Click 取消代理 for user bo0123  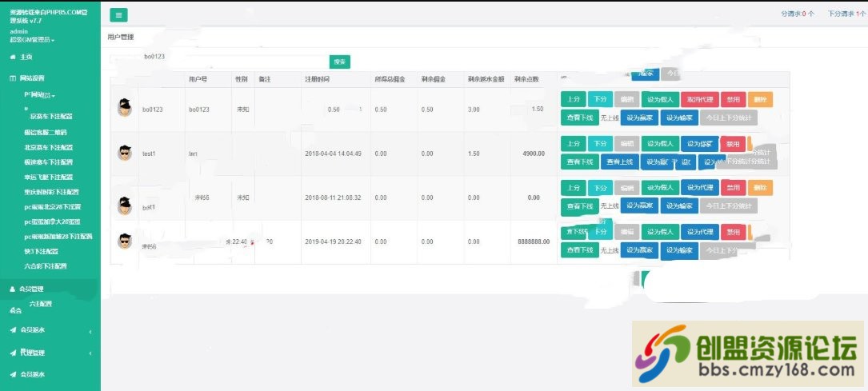pos(700,99)
